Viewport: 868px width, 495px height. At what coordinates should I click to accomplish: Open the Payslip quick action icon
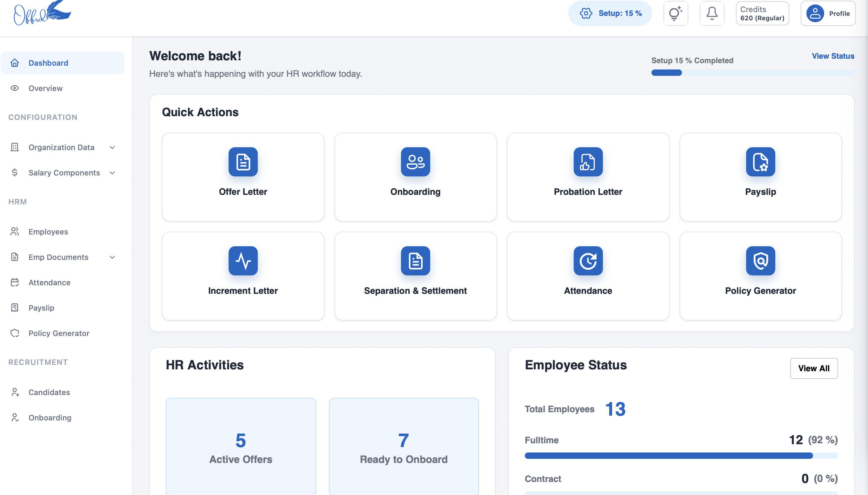760,162
